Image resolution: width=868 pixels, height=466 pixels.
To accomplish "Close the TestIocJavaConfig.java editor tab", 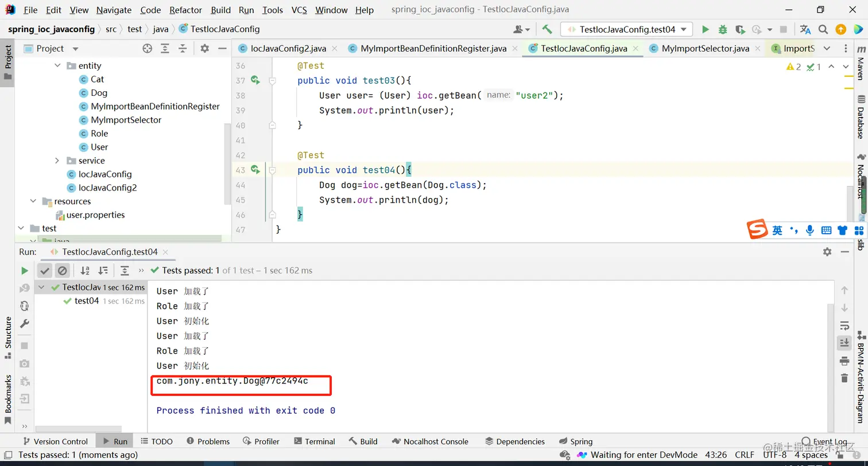I will [636, 49].
